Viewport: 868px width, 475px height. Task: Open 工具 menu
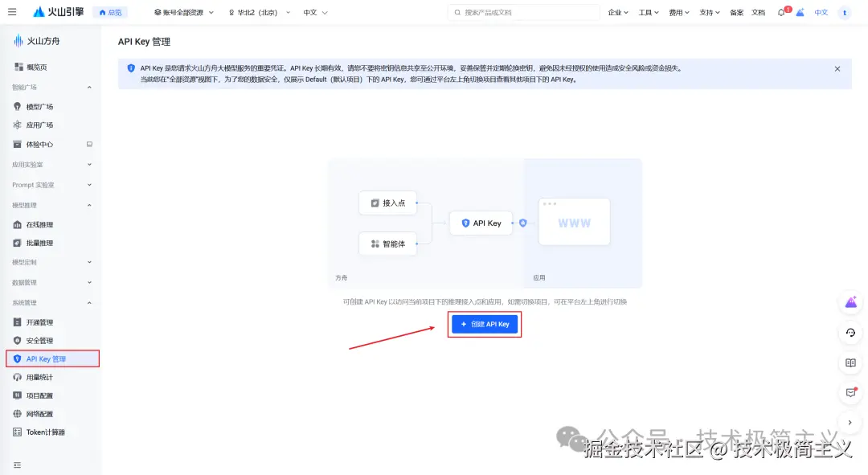[649, 12]
